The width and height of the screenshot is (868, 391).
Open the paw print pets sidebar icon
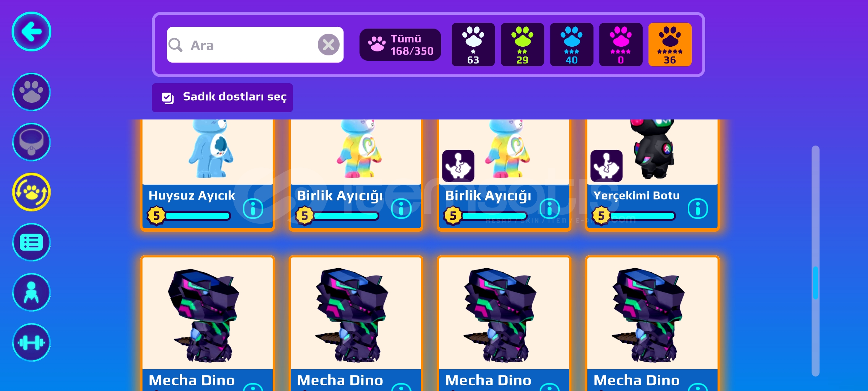(31, 92)
